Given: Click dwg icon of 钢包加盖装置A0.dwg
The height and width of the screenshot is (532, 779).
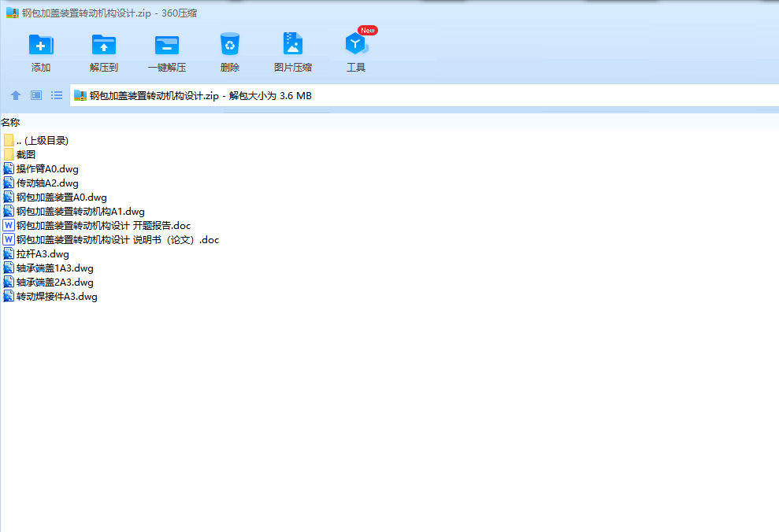Looking at the screenshot, I should point(9,197).
